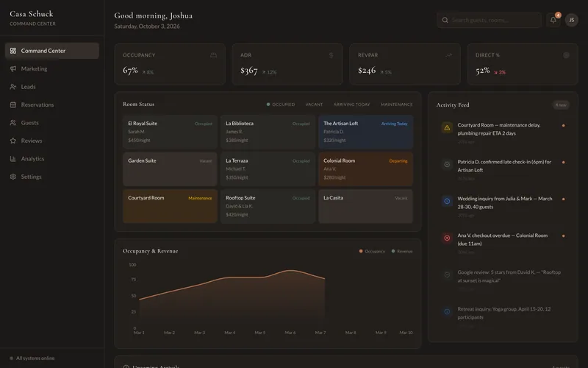Open the JS user avatar
The image size is (588, 368).
pos(572,20)
